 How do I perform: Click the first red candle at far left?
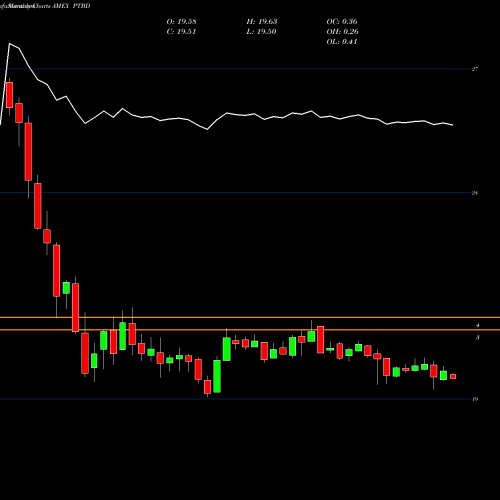tap(9, 95)
